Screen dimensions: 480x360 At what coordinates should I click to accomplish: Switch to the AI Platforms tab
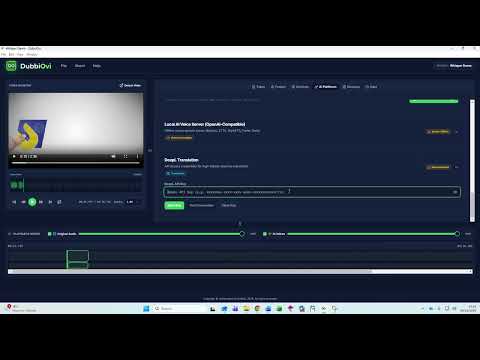point(326,87)
